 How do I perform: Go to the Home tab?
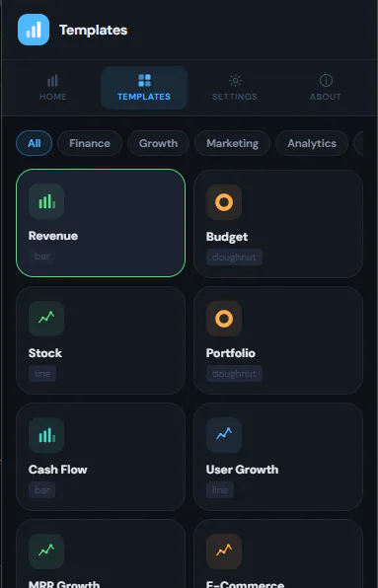[x=53, y=88]
